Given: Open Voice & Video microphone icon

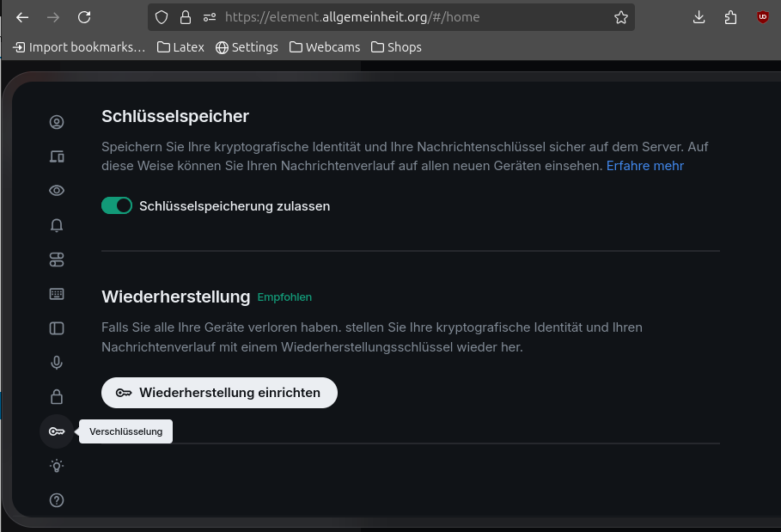Looking at the screenshot, I should point(57,363).
